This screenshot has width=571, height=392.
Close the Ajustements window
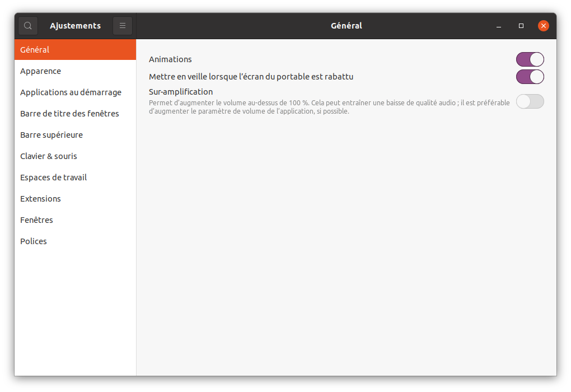[544, 26]
